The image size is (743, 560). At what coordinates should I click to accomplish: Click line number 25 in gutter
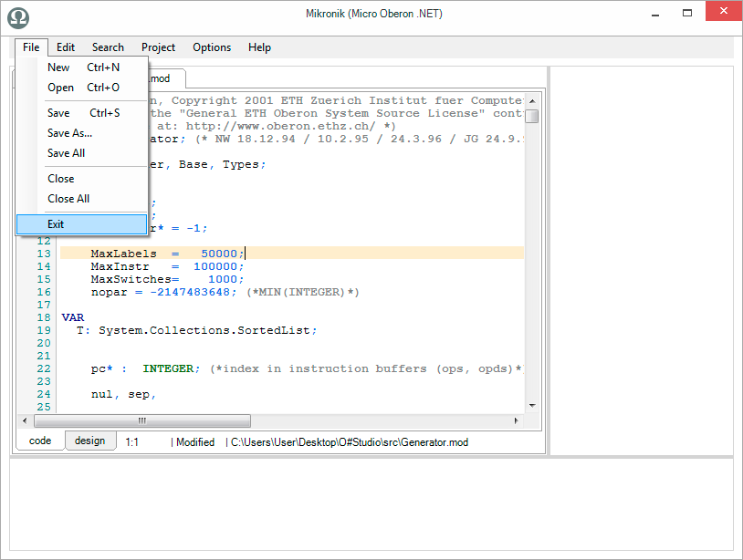click(44, 407)
